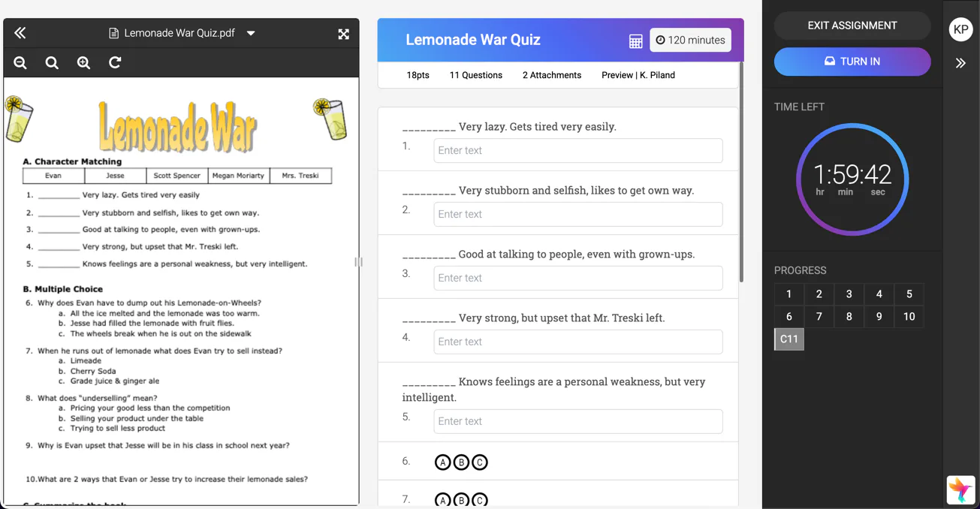The width and height of the screenshot is (980, 509).
Task: Jump to question 5 in progress grid
Action: pyautogui.click(x=909, y=294)
